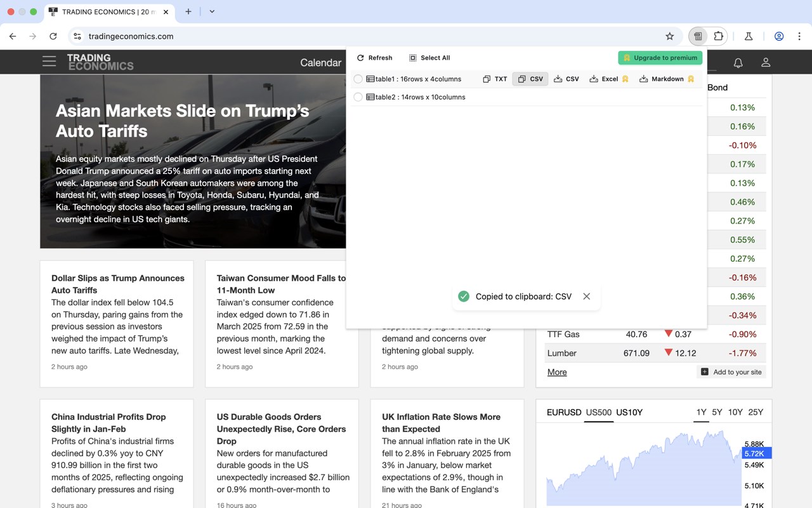Click the TTF Gas row label

coord(563,334)
